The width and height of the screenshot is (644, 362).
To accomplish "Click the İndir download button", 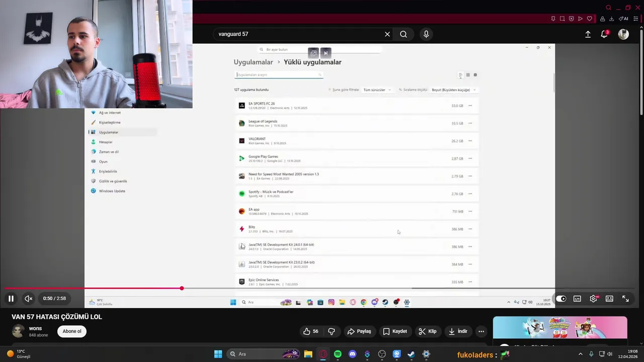I will [458, 331].
